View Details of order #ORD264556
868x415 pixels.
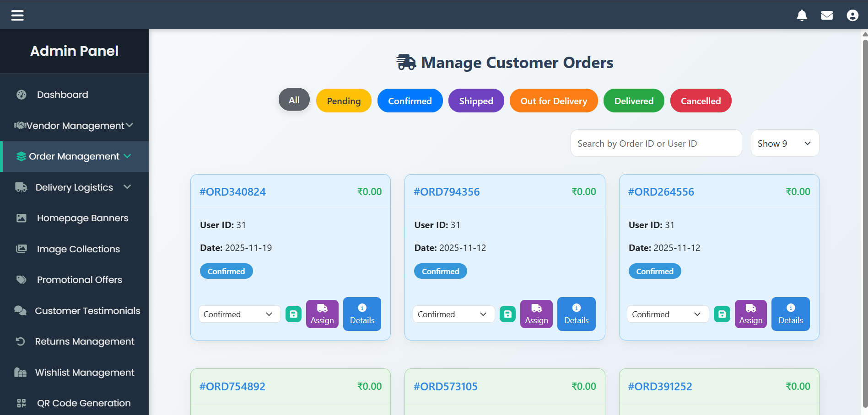point(790,314)
